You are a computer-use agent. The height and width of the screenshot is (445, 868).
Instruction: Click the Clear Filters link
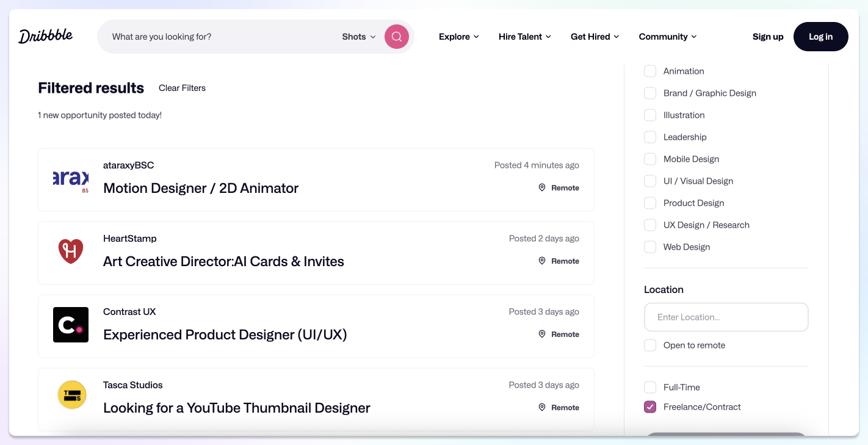click(x=182, y=88)
